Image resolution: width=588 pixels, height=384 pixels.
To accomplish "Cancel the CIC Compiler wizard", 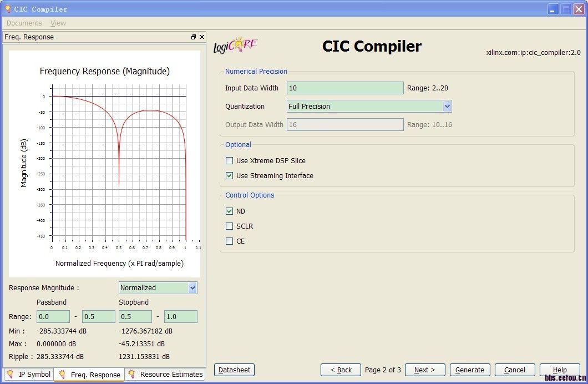I will pyautogui.click(x=515, y=370).
